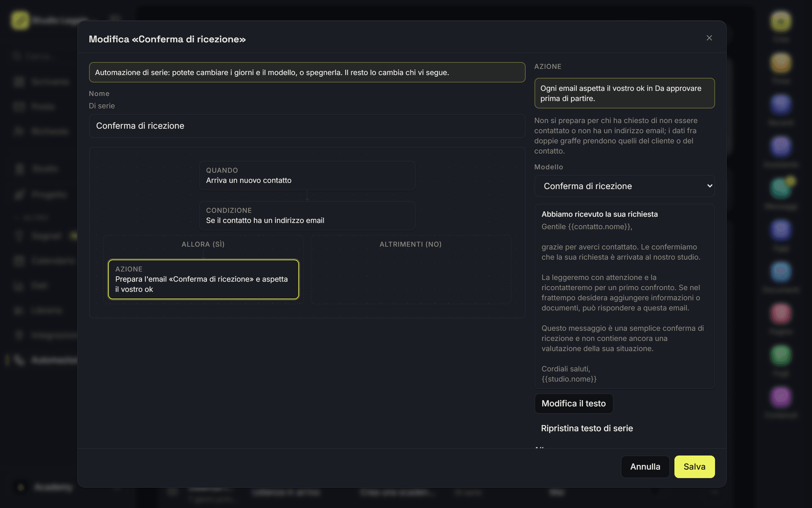Viewport: 812px width, 508px height.
Task: Close the Modifica dialog with the X
Action: 709,38
